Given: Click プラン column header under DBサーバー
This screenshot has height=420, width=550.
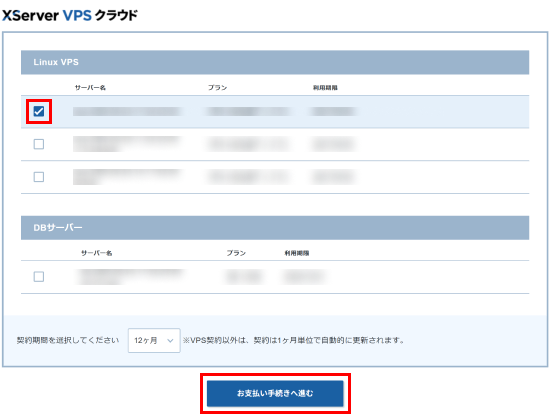Looking at the screenshot, I should click(x=236, y=253).
